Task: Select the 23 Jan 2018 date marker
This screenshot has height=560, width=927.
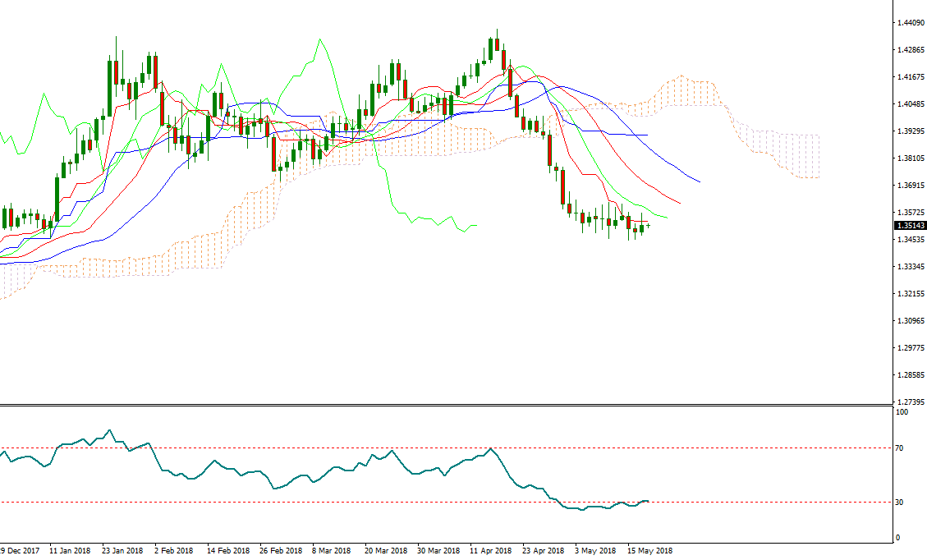Action: coord(122,551)
